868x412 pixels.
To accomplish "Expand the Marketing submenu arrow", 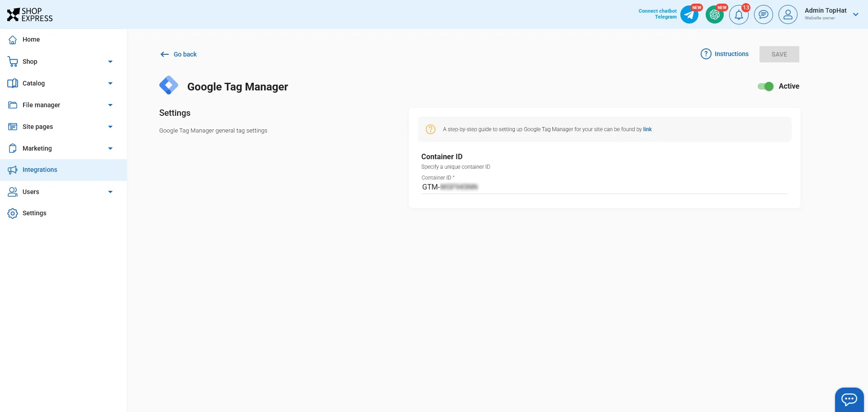I will pos(110,148).
